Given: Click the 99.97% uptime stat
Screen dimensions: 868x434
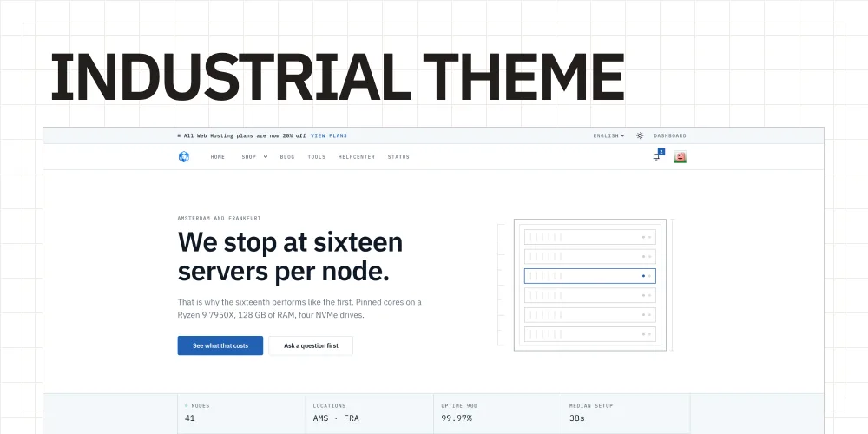Looking at the screenshot, I should (497, 412).
